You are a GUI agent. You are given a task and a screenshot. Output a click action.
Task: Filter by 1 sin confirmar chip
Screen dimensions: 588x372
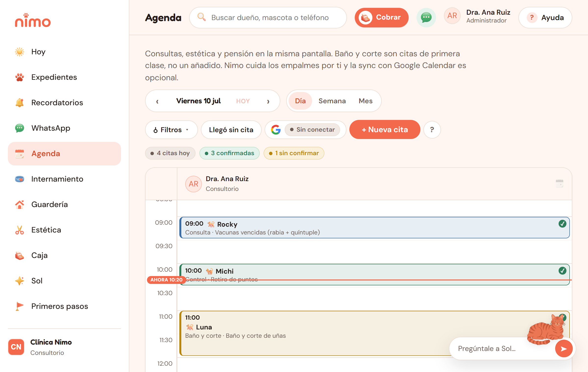294,153
